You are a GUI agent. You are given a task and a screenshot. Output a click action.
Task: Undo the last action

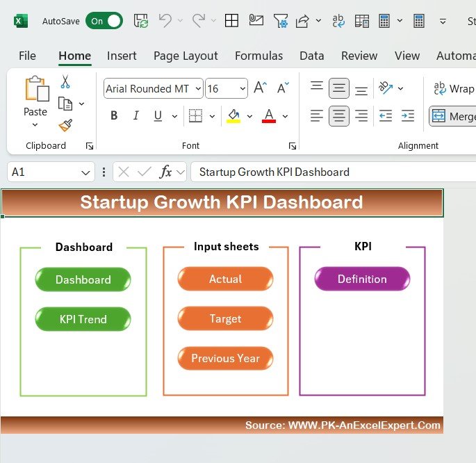[x=165, y=21]
